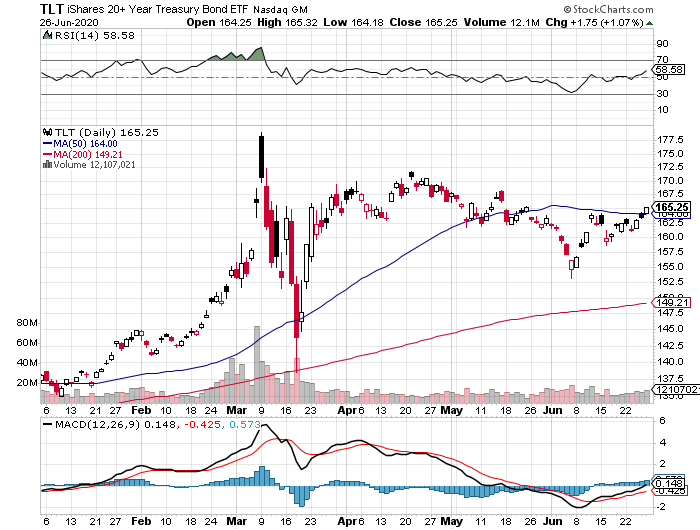Click the 170.0 price axis label
The image size is (700, 530).
click(670, 180)
